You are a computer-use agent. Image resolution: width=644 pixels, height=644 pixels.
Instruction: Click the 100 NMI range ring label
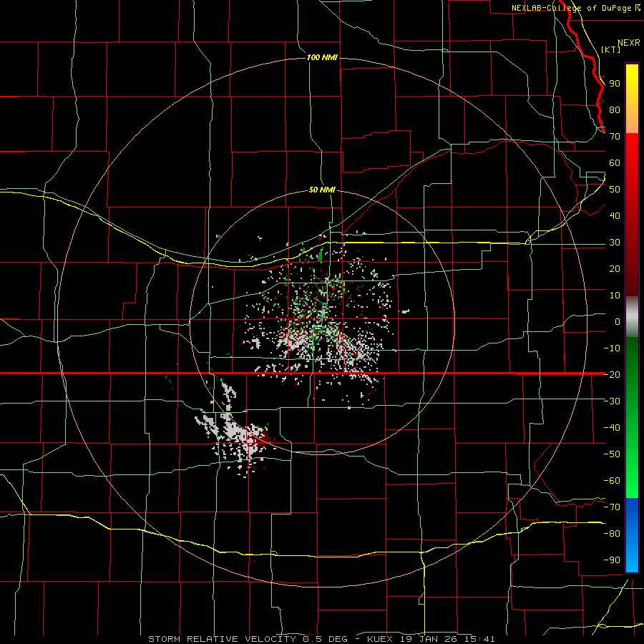[x=322, y=57]
